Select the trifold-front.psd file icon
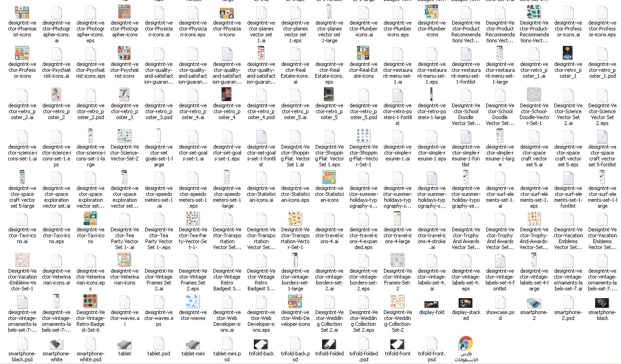The width and height of the screenshot is (621, 364). 432,343
